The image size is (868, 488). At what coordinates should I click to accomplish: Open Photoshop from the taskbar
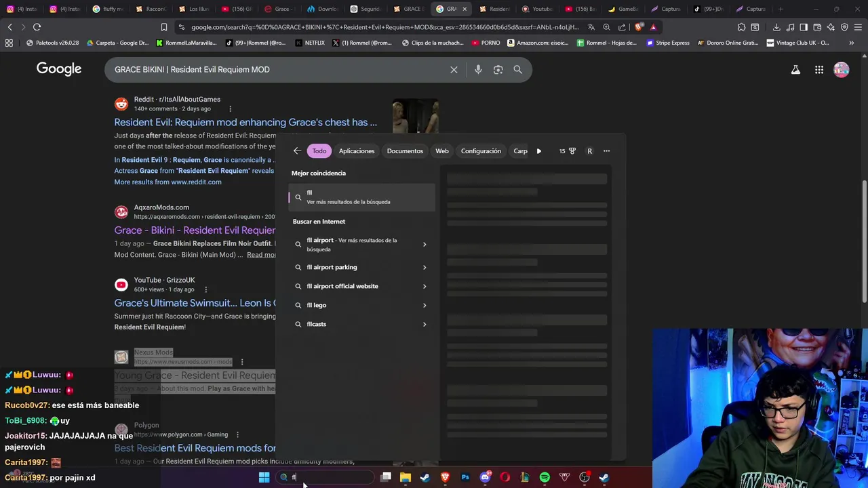[465, 477]
